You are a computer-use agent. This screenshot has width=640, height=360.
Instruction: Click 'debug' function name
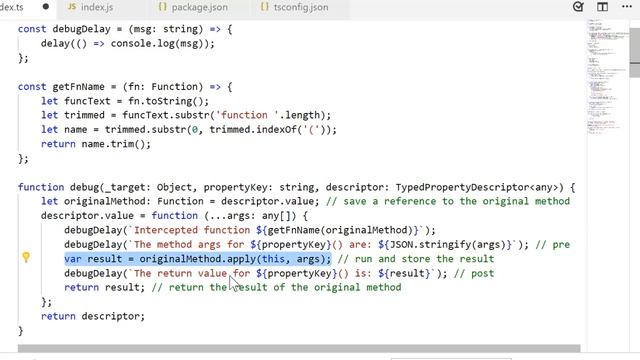pos(84,187)
